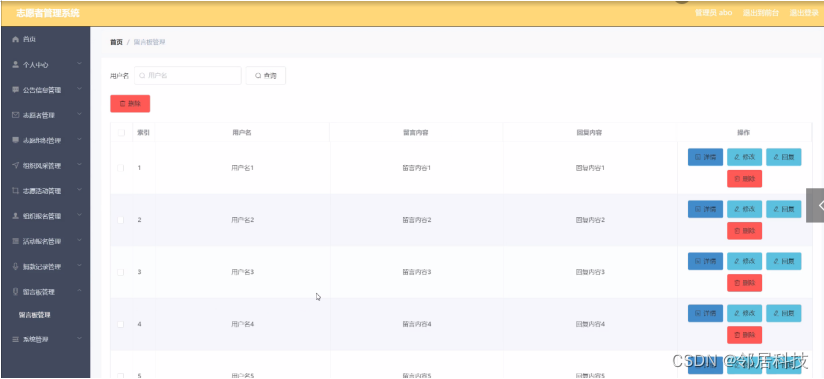Click the cell 留言内容1
The width and height of the screenshot is (824, 379).
click(x=417, y=168)
